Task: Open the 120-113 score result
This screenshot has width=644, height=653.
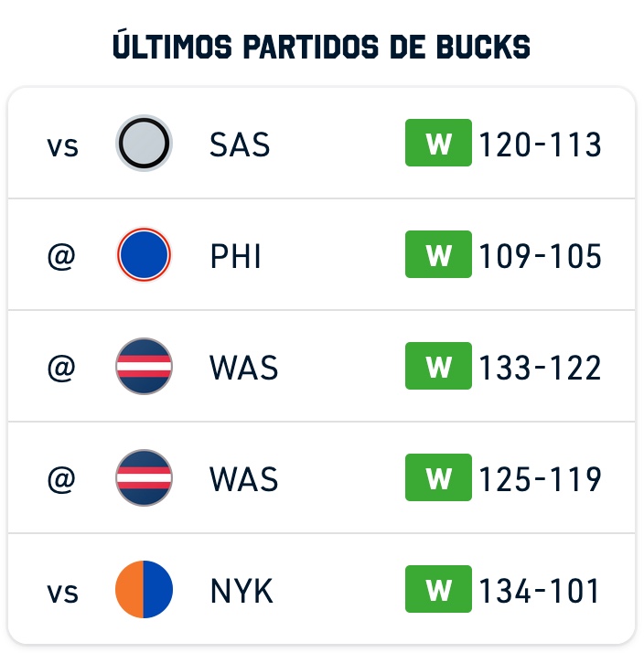Action: click(540, 145)
